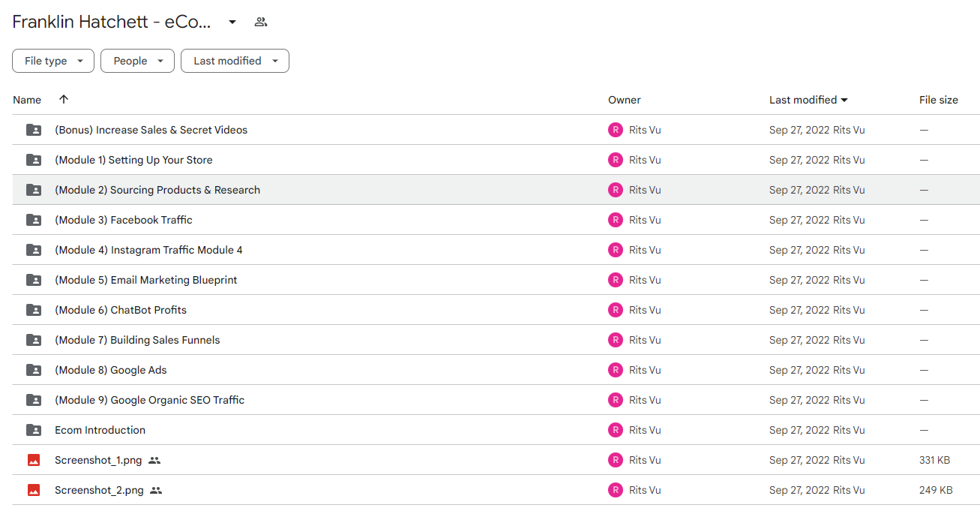Click the owner avatar in the Module 7 row

[x=616, y=340]
